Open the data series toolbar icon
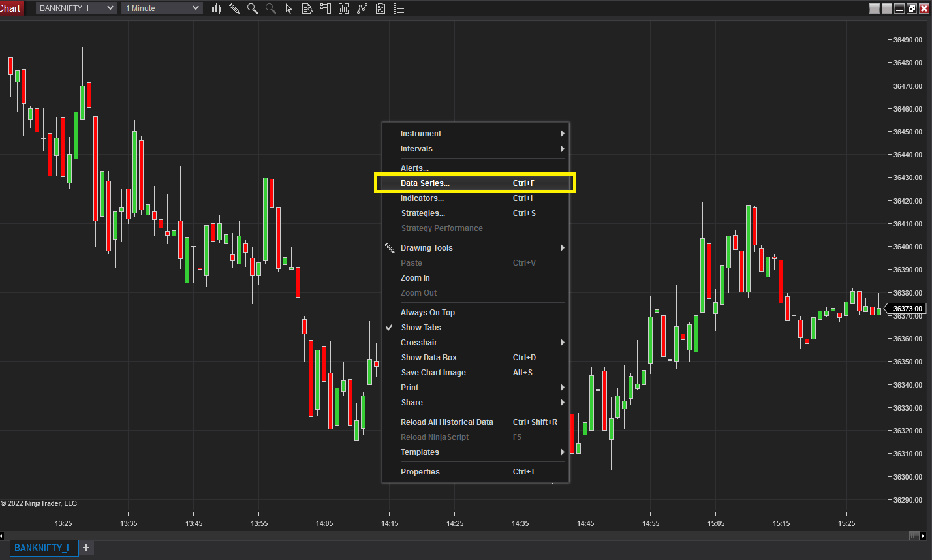The image size is (932, 560). [x=344, y=8]
